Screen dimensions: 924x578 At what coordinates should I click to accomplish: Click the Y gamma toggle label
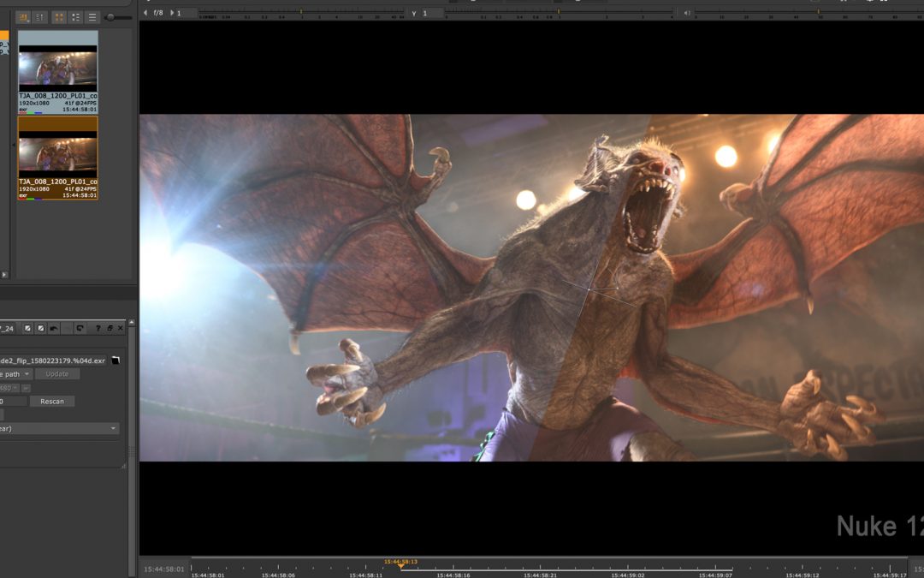click(x=414, y=13)
